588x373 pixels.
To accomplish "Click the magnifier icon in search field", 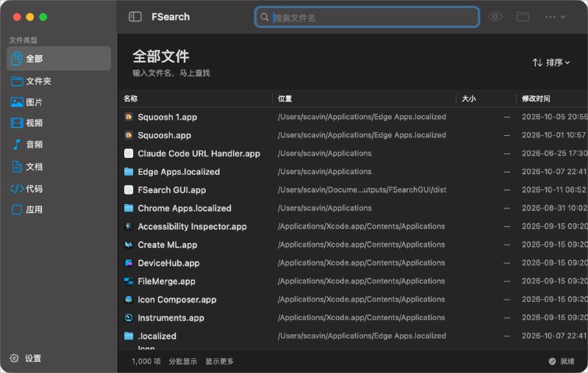I will coord(265,17).
